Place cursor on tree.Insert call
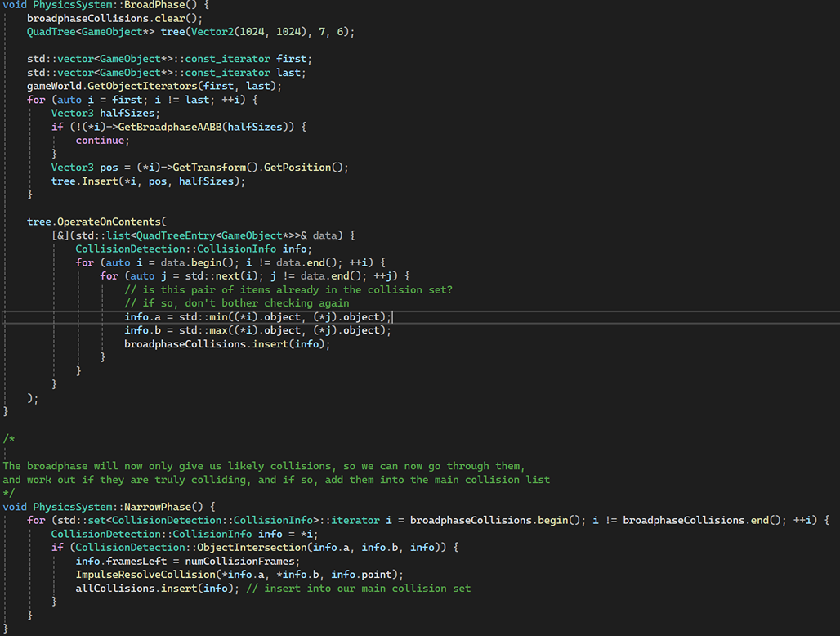840x636 pixels. click(x=82, y=181)
